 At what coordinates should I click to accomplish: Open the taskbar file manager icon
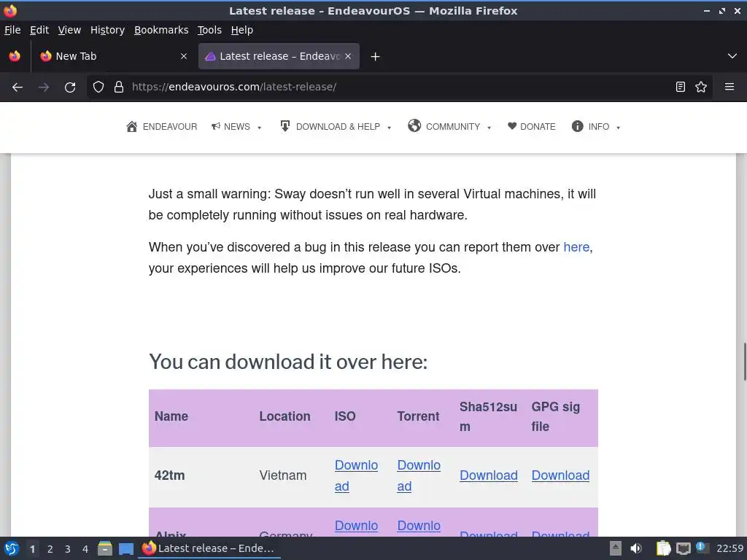click(x=105, y=548)
